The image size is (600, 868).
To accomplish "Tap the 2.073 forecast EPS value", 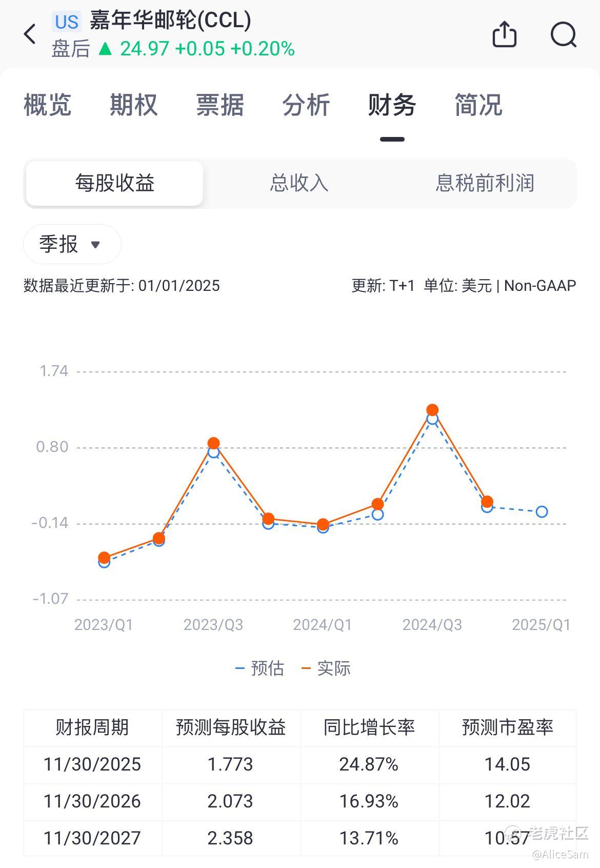I will coord(230,801).
